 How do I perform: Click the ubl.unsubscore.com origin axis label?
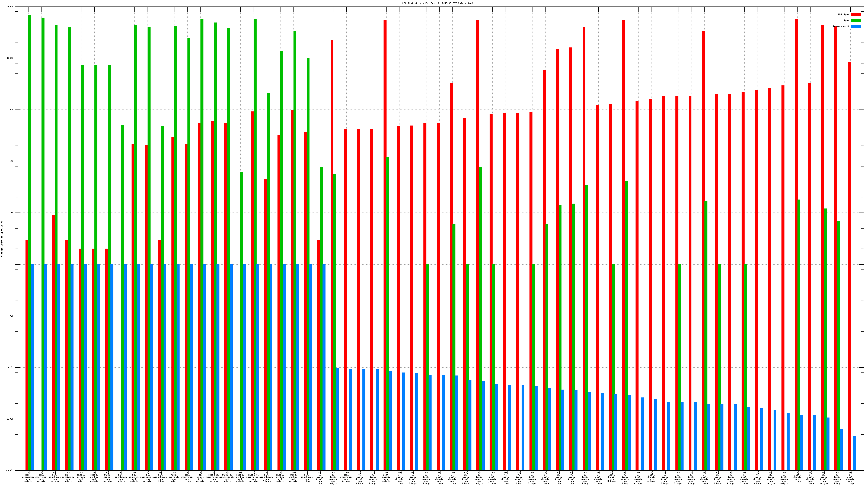[x=147, y=477]
